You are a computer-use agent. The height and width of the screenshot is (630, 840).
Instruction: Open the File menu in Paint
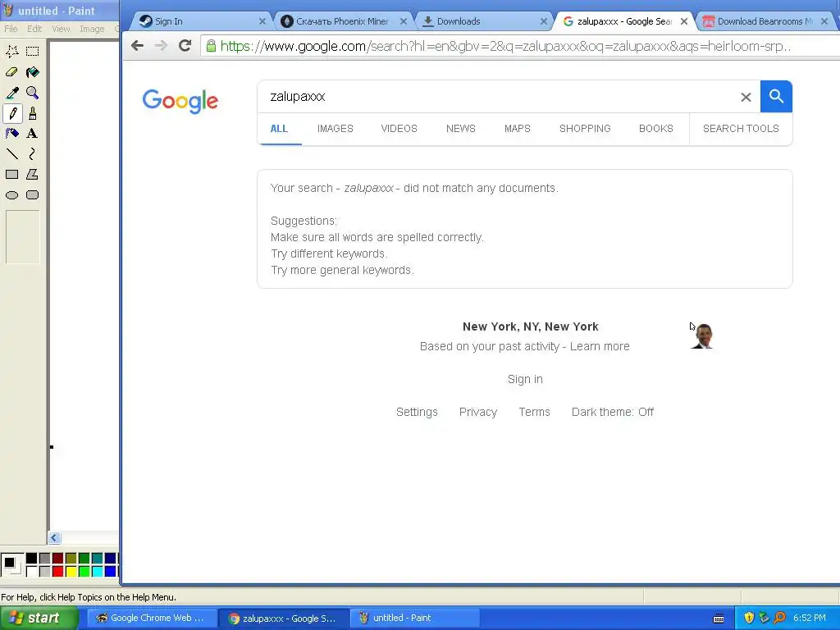click(x=11, y=29)
